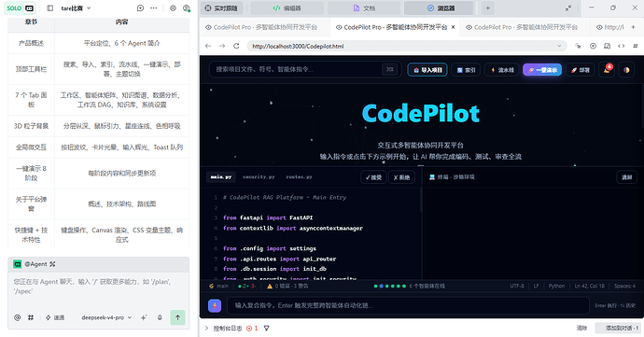Start the 一键演示 demo button
The image size is (644, 337).
tap(542, 70)
